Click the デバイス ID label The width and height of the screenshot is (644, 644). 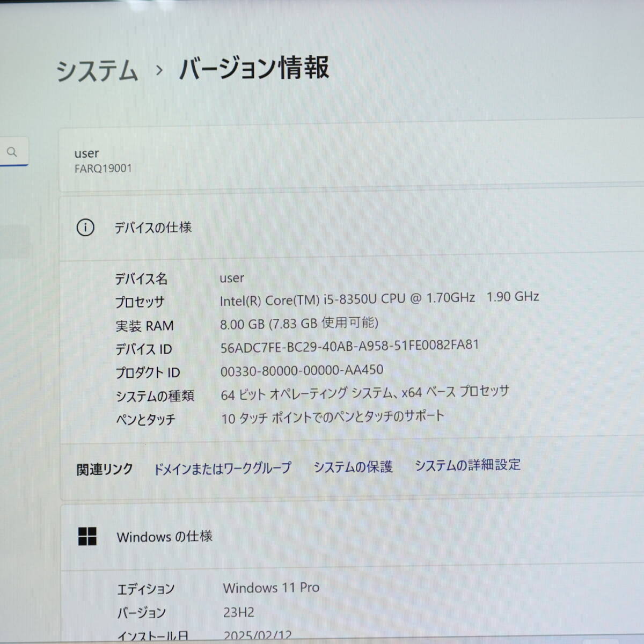[143, 349]
